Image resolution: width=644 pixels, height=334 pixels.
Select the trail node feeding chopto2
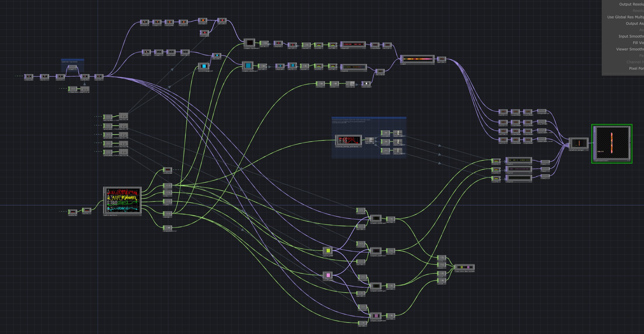pos(496,170)
